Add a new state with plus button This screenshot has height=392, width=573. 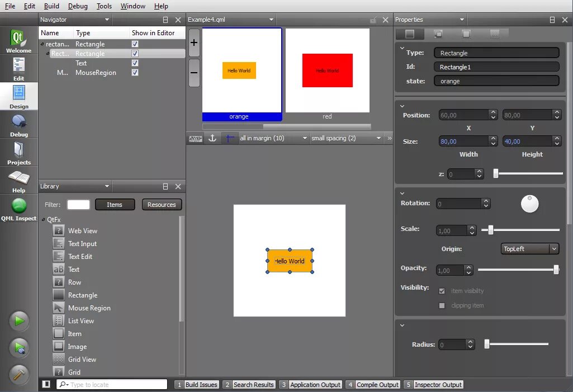194,43
